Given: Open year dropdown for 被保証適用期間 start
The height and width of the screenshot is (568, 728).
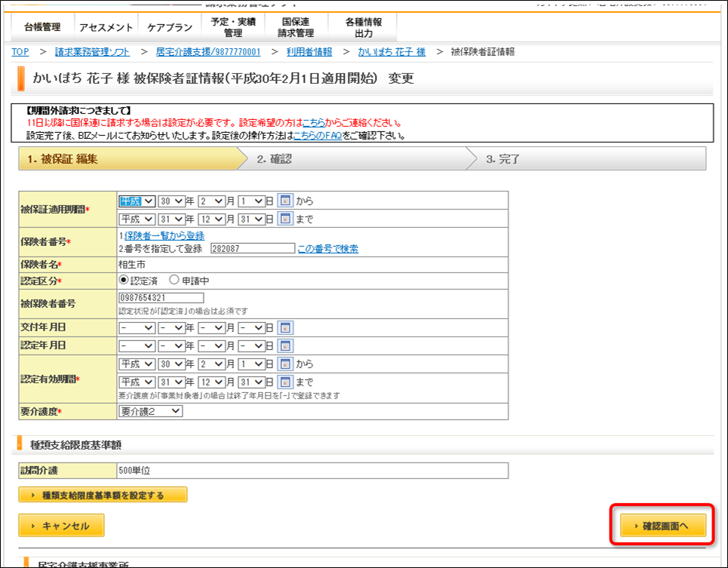Looking at the screenshot, I should tap(172, 201).
